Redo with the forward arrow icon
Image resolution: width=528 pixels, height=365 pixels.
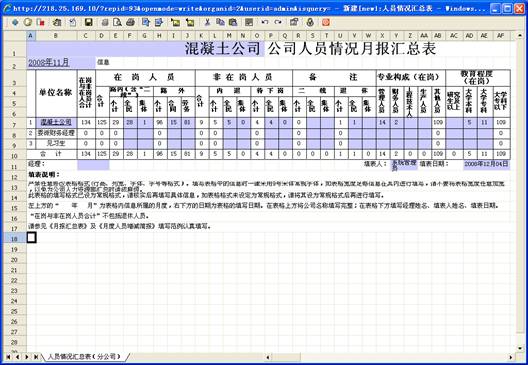(278, 23)
